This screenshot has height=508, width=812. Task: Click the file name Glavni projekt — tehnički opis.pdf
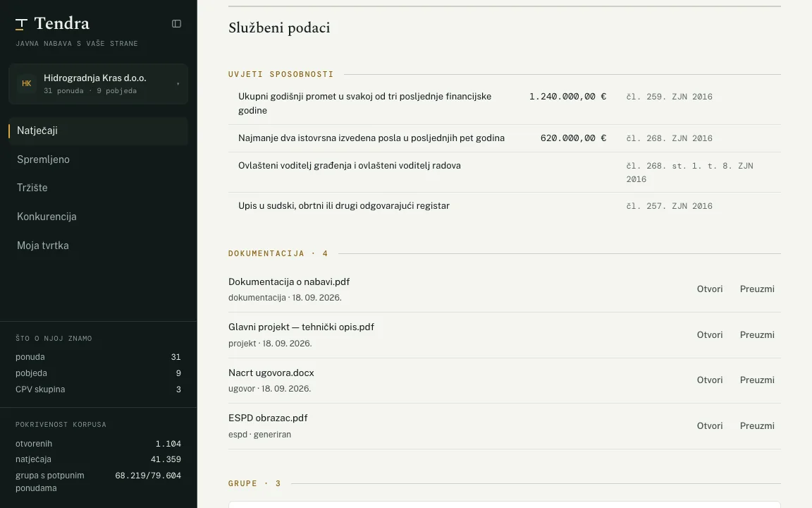coord(302,327)
